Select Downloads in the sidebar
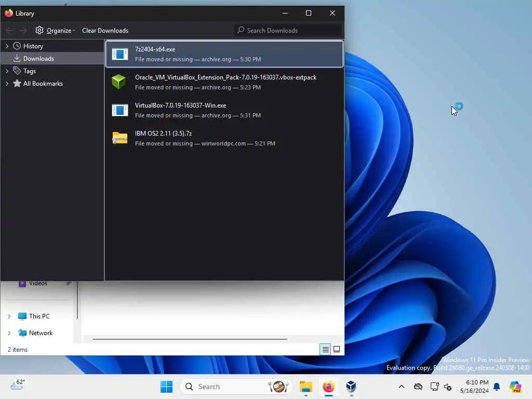This screenshot has width=532, height=399. [52, 58]
